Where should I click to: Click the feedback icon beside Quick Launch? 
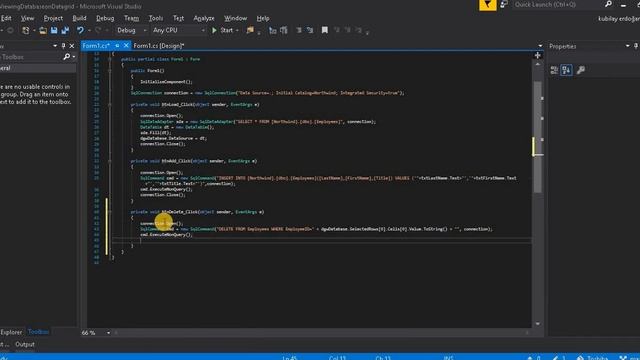pos(504,4)
